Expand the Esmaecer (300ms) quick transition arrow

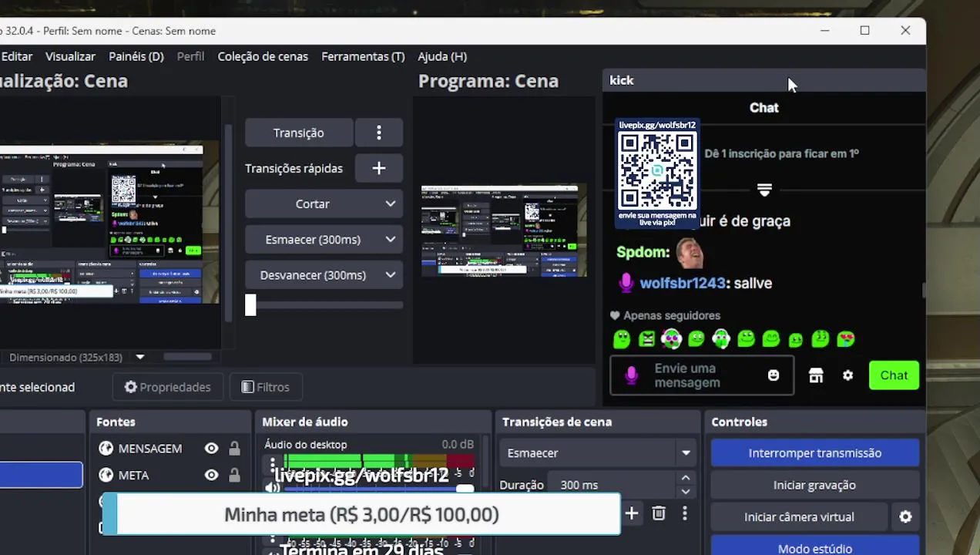(x=391, y=239)
